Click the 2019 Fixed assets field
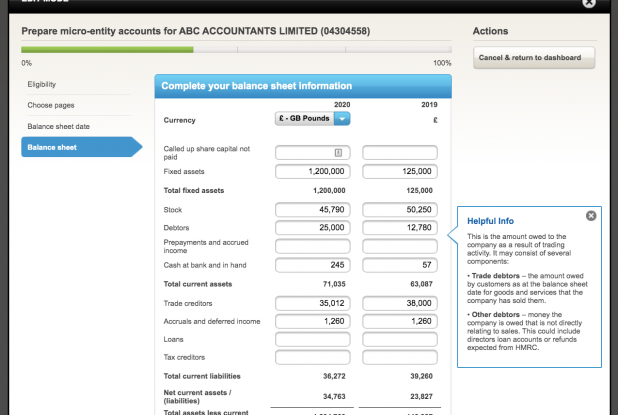 pyautogui.click(x=399, y=172)
